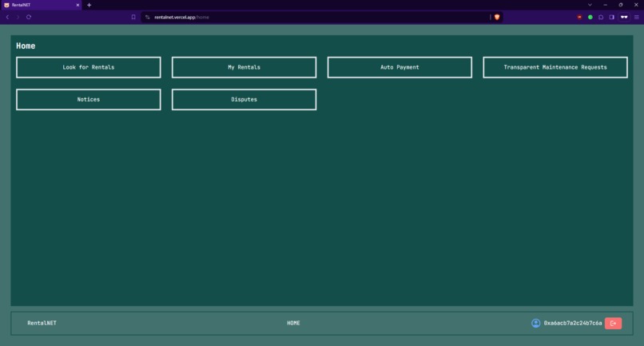
Task: Open Transparent Maintenance Requests
Action: (x=555, y=67)
